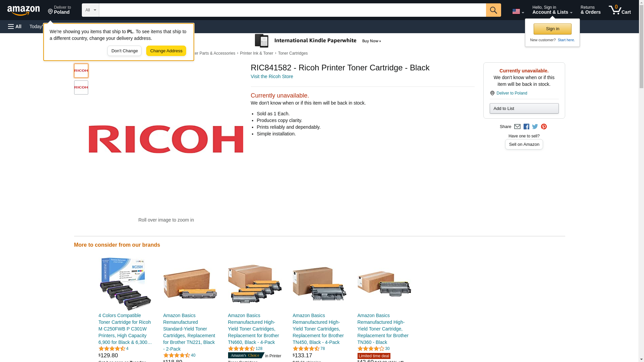Share the product on Facebook
Screen dimensions: 644x362
pos(526,127)
